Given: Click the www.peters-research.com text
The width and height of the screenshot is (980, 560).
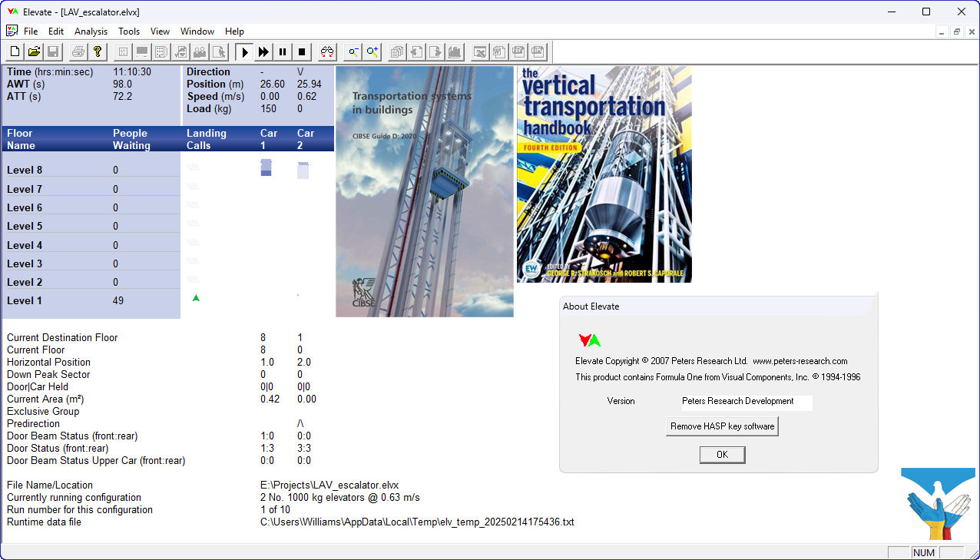Looking at the screenshot, I should click(x=800, y=361).
